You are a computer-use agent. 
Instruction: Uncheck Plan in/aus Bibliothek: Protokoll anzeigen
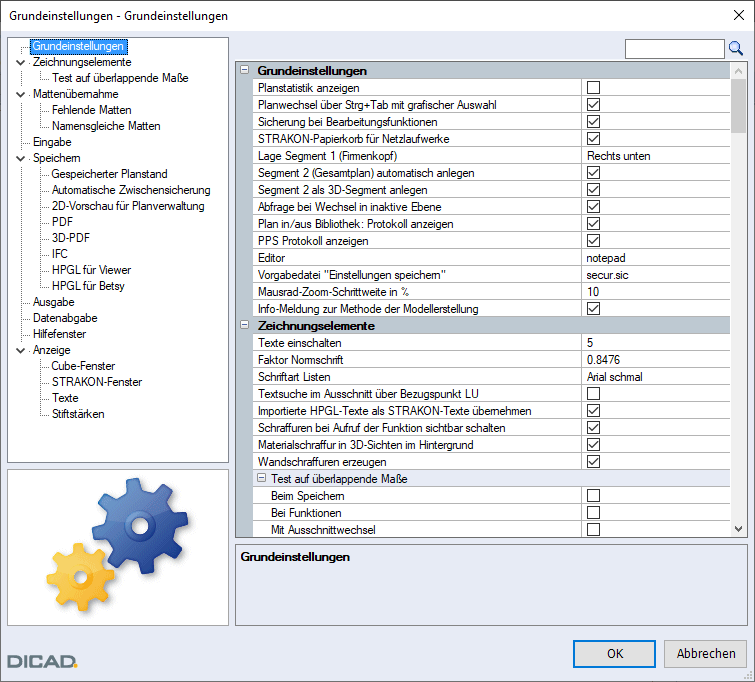(x=593, y=223)
